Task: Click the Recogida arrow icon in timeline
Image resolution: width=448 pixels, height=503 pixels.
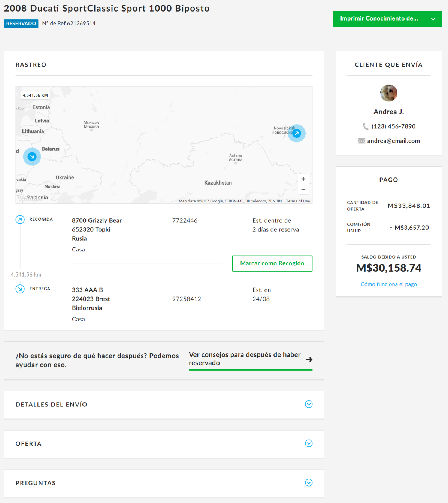Action: 20,220
